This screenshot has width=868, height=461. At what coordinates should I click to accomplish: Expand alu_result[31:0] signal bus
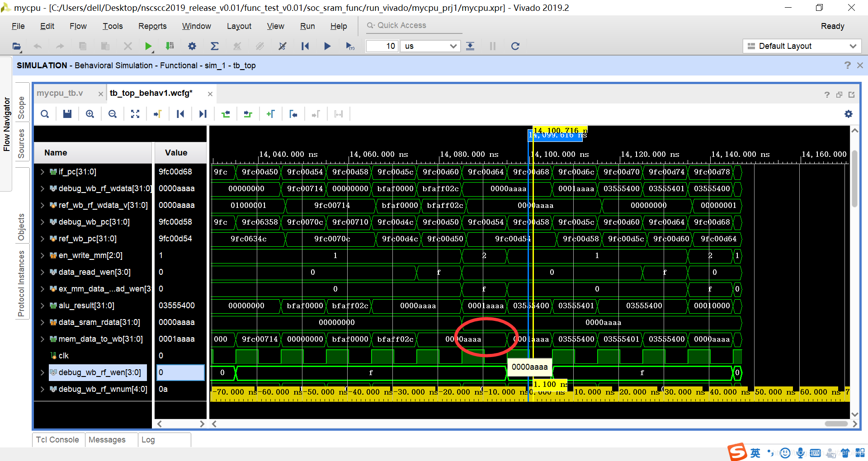(x=42, y=306)
